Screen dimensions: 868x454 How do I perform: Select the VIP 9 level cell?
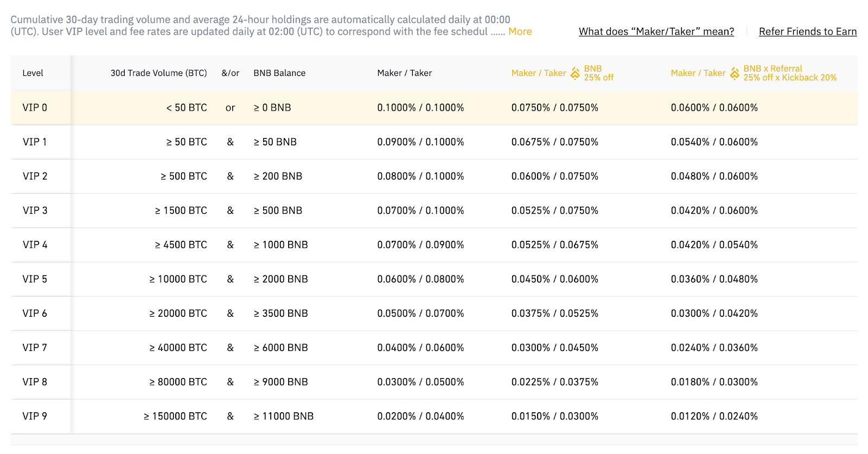click(35, 416)
